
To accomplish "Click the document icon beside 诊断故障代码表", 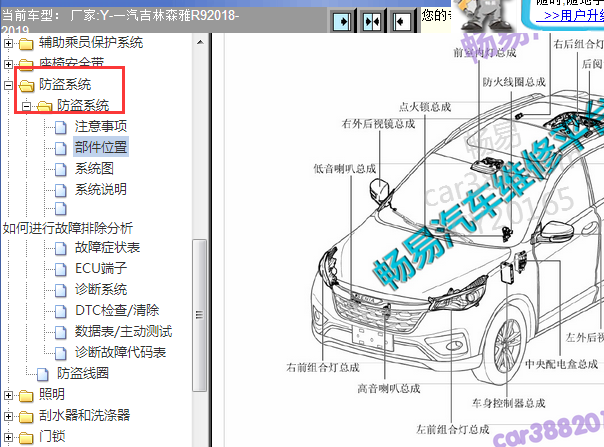I will pyautogui.click(x=60, y=353).
